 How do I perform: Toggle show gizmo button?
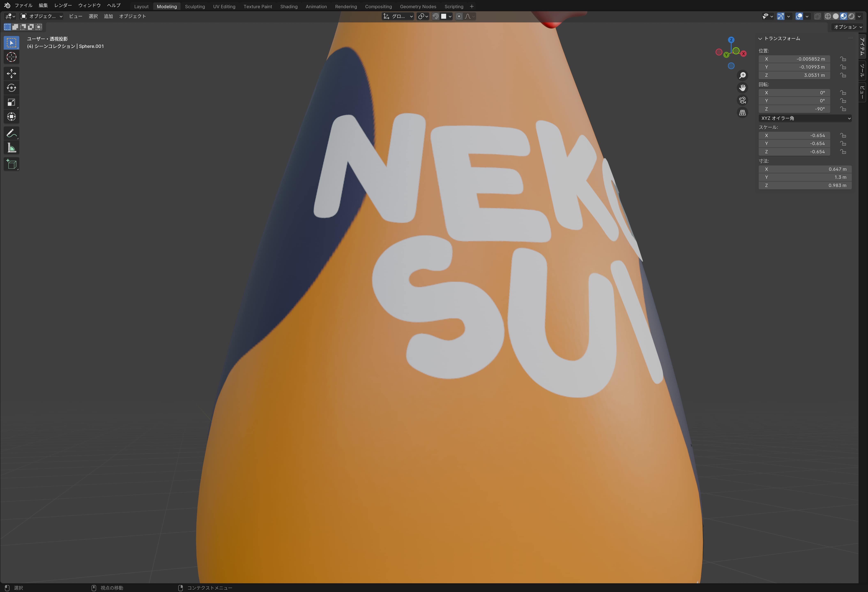click(781, 16)
